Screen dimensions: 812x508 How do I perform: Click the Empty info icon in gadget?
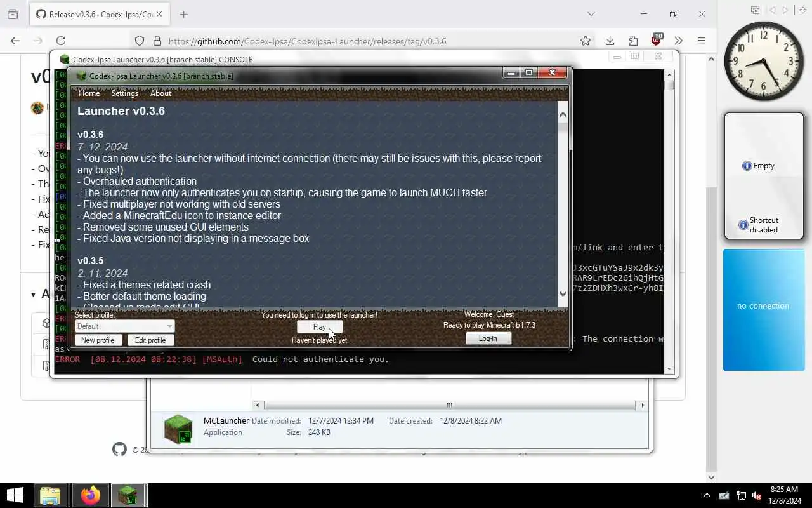click(747, 166)
